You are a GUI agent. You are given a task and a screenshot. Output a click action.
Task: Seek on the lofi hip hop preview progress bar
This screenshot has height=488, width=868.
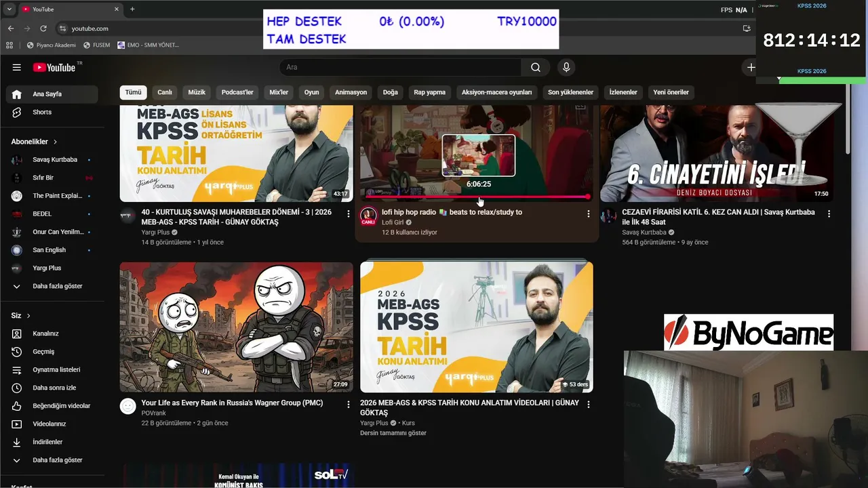click(x=477, y=197)
